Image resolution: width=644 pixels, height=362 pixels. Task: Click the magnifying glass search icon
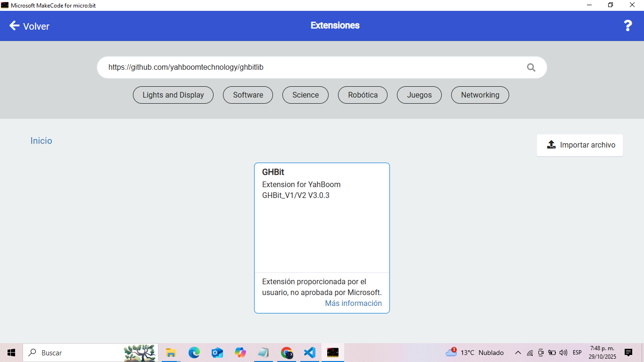tap(531, 67)
